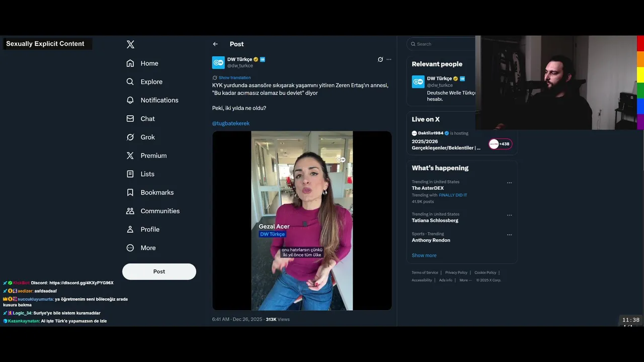Open the 2025/2026 Gerçekleşenler/Beklentiler live space
Image resolution: width=644 pixels, height=362 pixels.
(x=446, y=145)
